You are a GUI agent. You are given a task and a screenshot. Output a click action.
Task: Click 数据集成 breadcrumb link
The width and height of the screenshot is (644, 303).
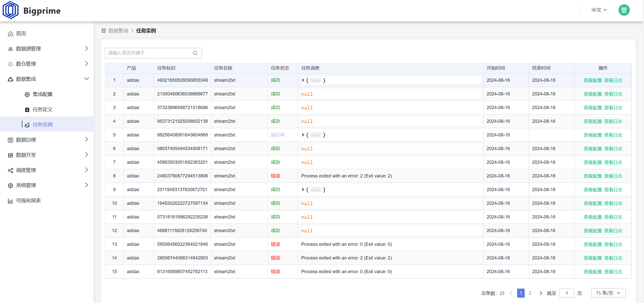tap(118, 31)
